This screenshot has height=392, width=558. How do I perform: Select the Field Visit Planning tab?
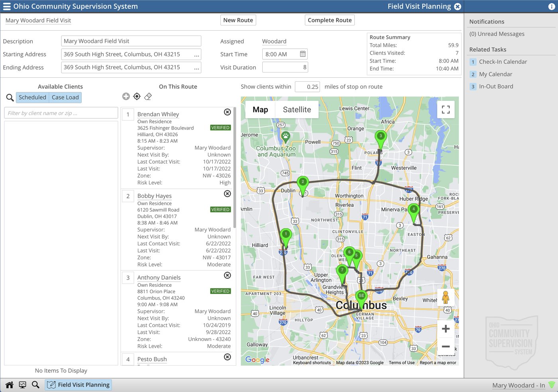(78, 384)
